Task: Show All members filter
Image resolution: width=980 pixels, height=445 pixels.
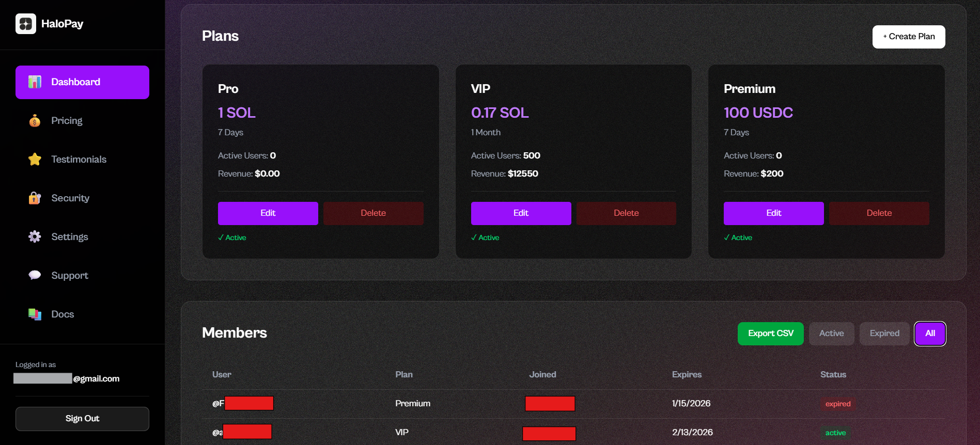Action: (930, 333)
